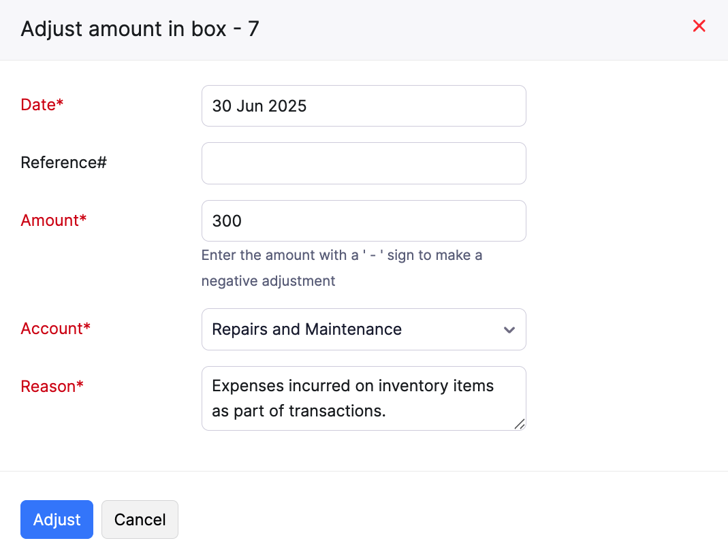
Task: Click the red Amount* label
Action: pos(54,220)
